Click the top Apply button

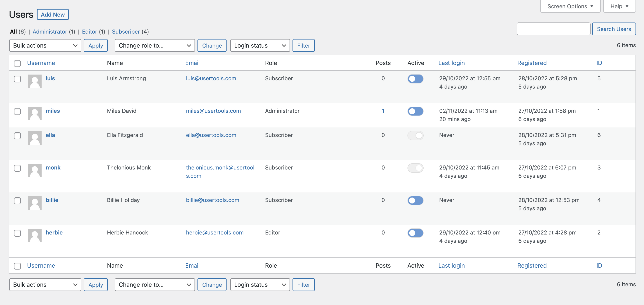coord(95,46)
